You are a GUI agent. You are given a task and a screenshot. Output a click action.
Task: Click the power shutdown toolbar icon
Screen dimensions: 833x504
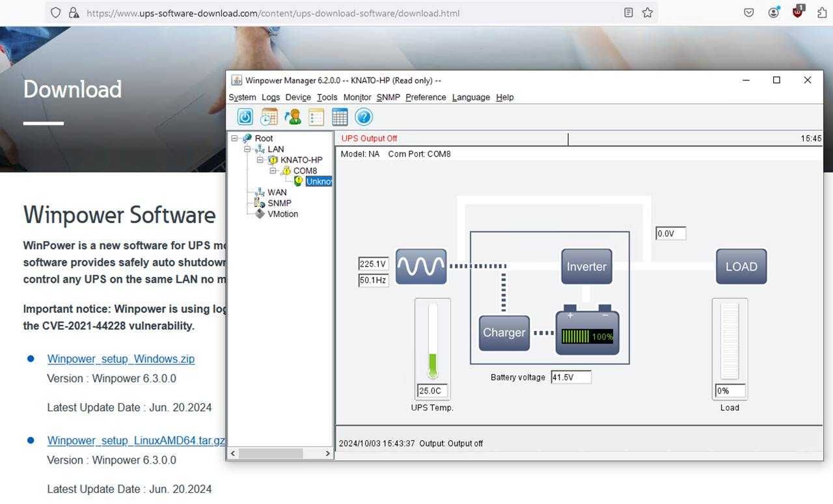[245, 117]
